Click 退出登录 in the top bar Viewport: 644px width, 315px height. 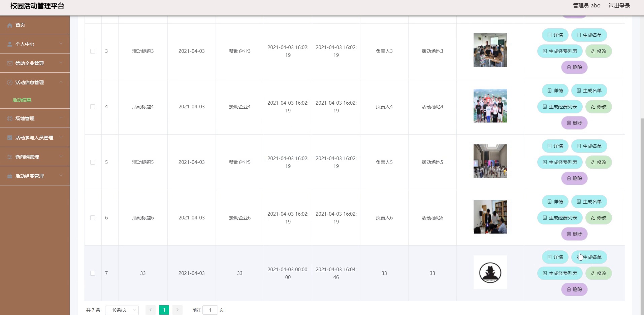coord(620,5)
